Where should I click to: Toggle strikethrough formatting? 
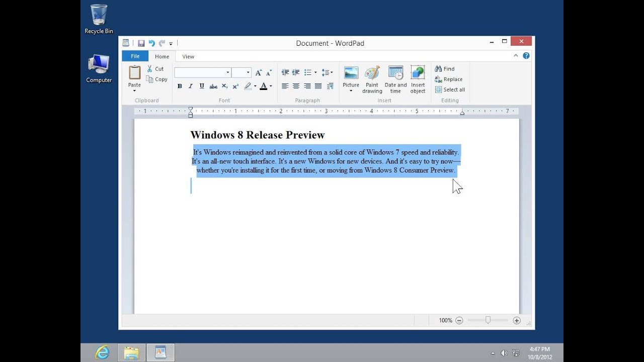[x=213, y=86]
